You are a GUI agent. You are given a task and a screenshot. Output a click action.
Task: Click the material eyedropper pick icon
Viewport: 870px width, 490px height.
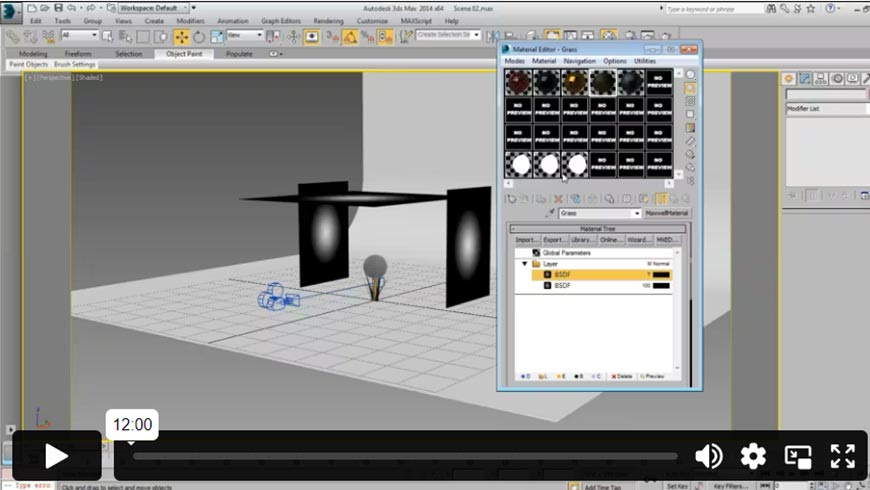549,213
